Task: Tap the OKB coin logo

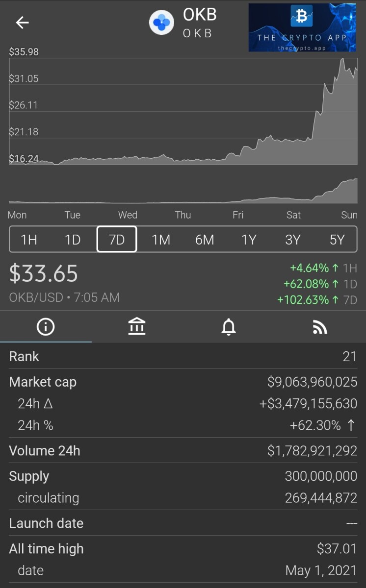Action: pos(162,23)
